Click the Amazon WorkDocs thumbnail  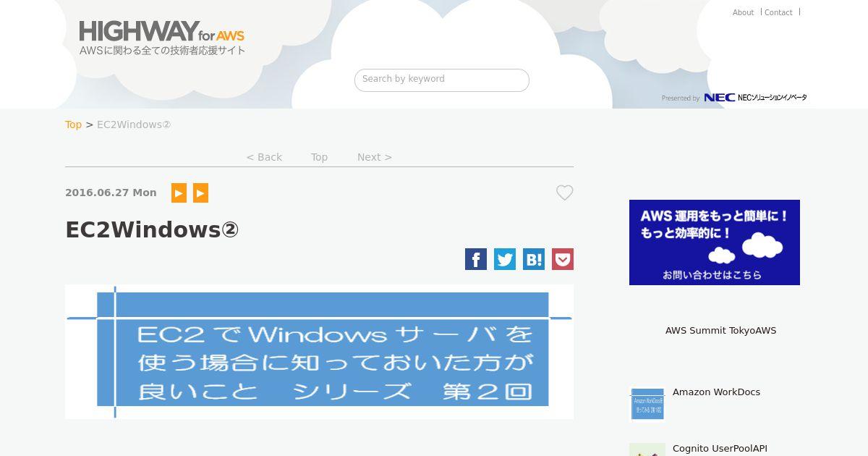(x=647, y=404)
